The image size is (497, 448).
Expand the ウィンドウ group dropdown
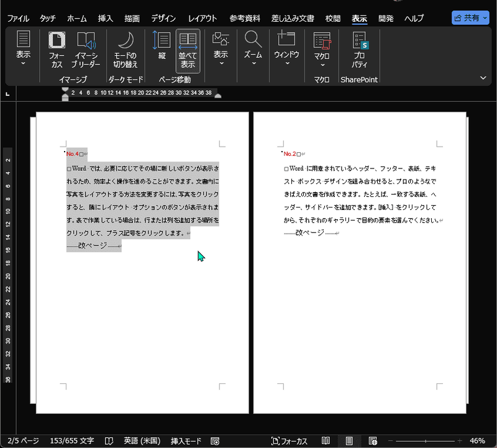[x=286, y=48]
